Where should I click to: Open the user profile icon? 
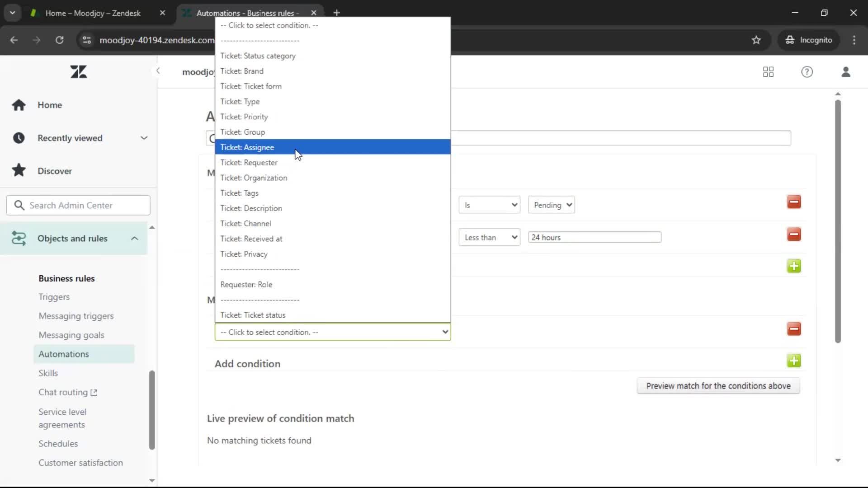[x=846, y=72]
